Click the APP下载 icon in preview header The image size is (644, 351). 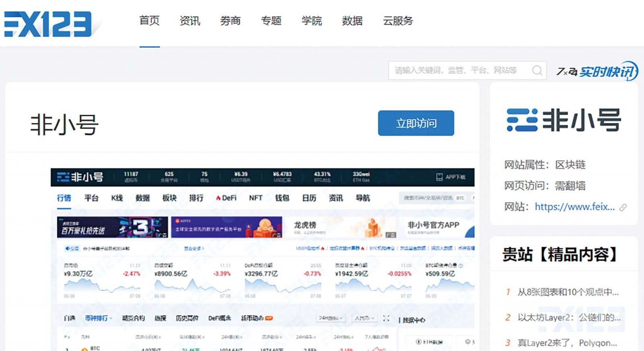point(440,177)
